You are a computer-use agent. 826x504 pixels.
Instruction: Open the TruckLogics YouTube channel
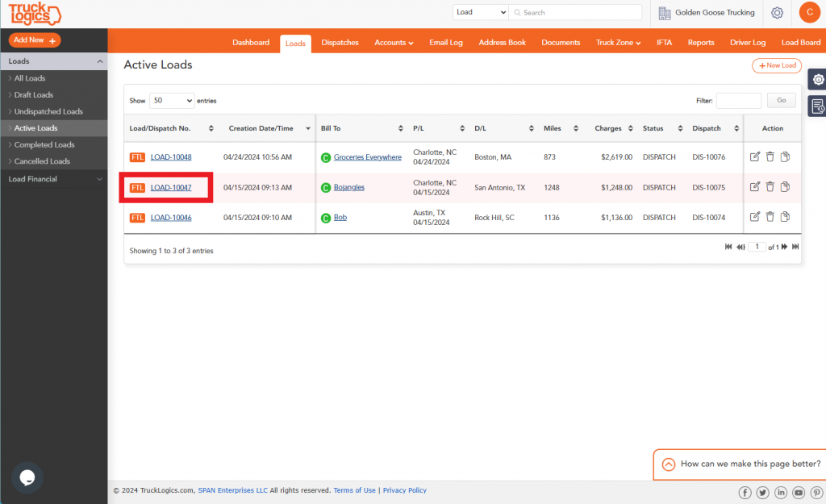pyautogui.click(x=799, y=493)
